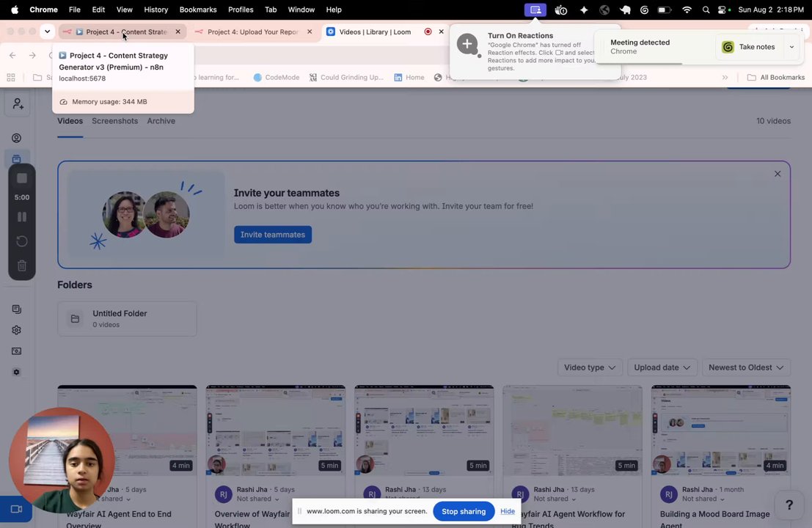Select the Screenshots tab
812x528 pixels.
[x=115, y=120]
